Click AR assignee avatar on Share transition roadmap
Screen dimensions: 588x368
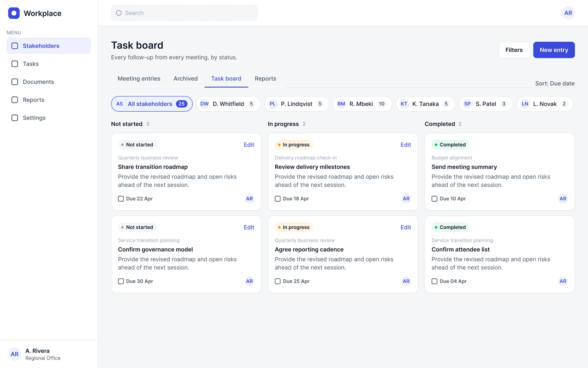pos(249,199)
